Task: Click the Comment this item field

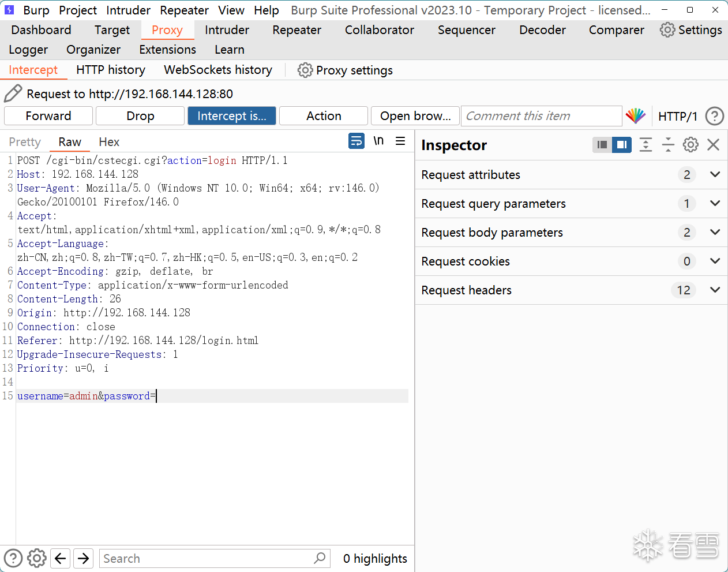Action: click(x=542, y=116)
